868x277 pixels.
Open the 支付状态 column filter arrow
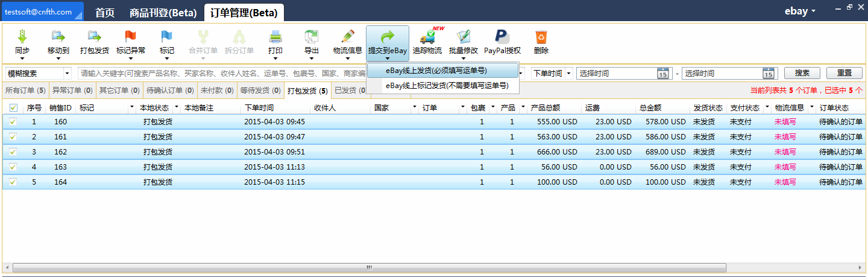(x=766, y=107)
